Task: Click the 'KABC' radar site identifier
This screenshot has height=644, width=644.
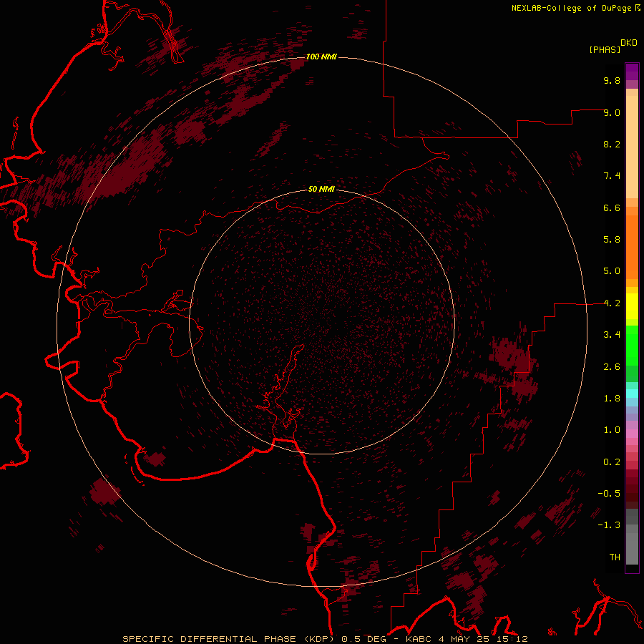Action: coord(419,639)
